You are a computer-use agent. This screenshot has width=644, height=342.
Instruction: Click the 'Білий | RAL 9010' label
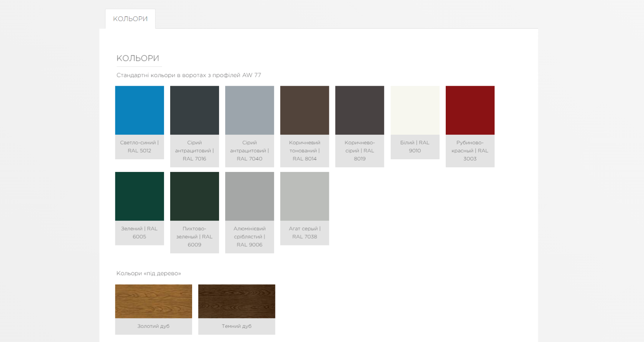(x=415, y=147)
